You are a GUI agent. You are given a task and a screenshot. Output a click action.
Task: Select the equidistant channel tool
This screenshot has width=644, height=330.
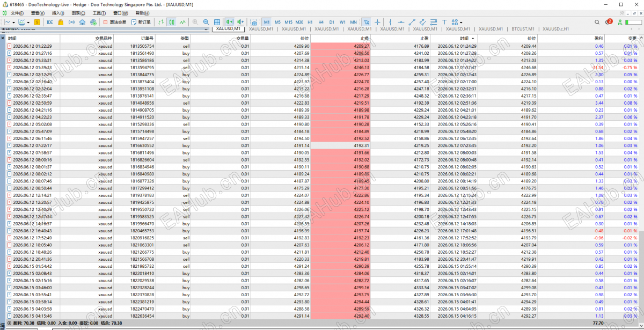point(422,22)
